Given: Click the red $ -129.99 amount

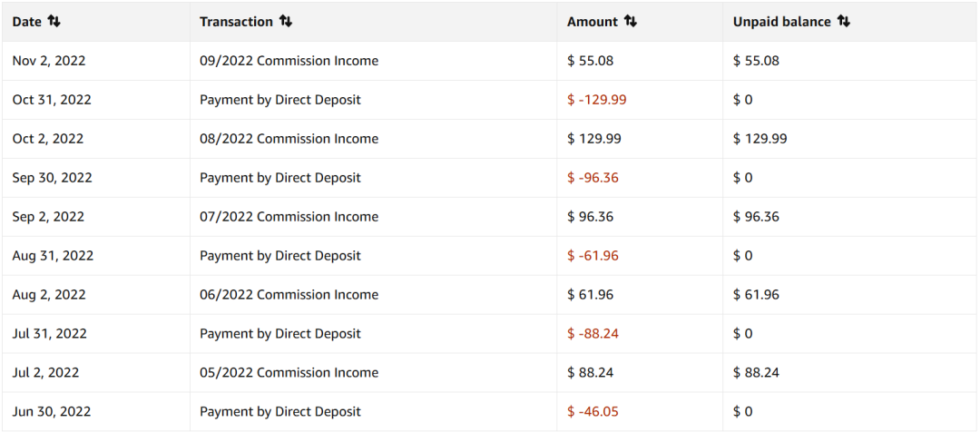Looking at the screenshot, I should point(596,100).
